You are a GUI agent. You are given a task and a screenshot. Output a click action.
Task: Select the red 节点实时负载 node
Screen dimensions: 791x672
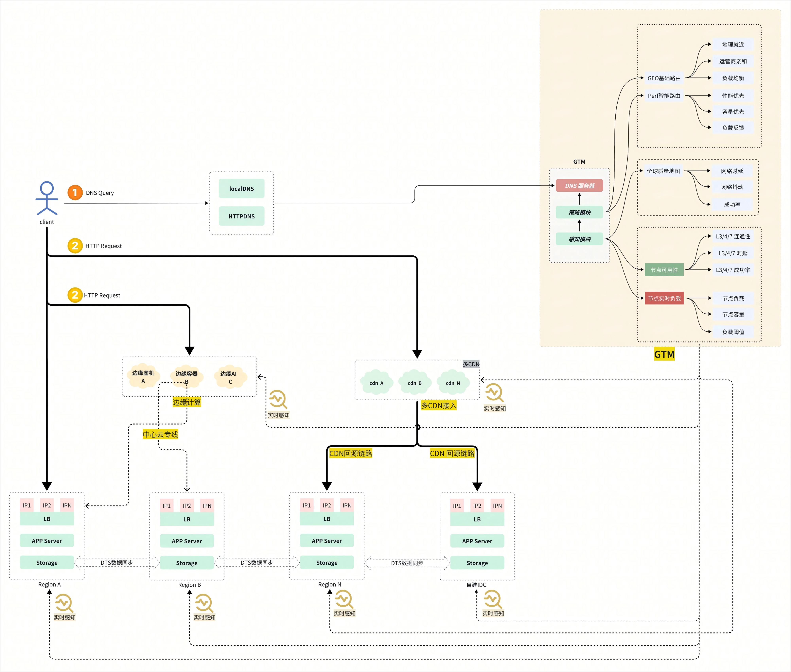[664, 298]
